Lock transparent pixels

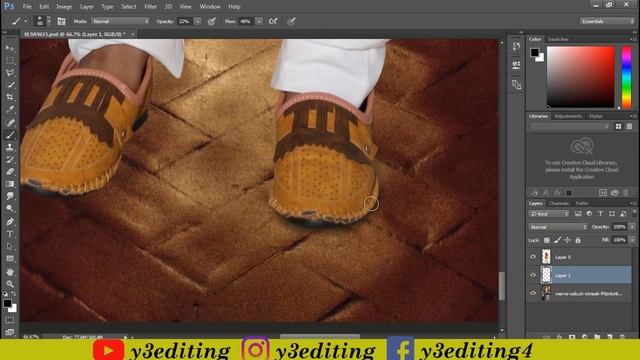(x=547, y=240)
